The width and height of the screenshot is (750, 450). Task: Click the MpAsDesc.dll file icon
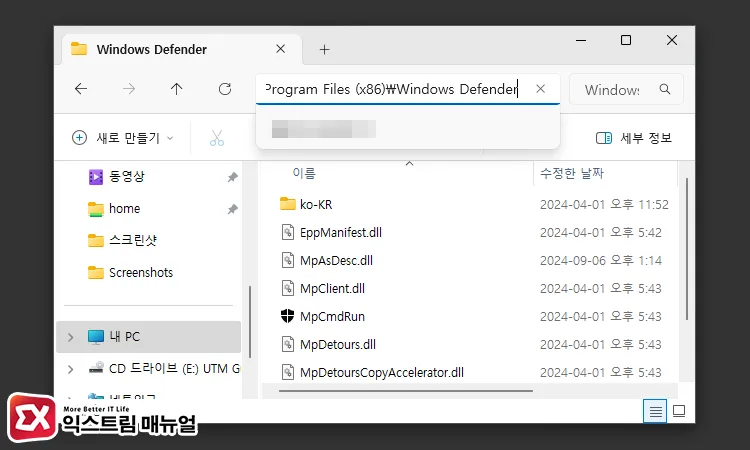(x=287, y=260)
